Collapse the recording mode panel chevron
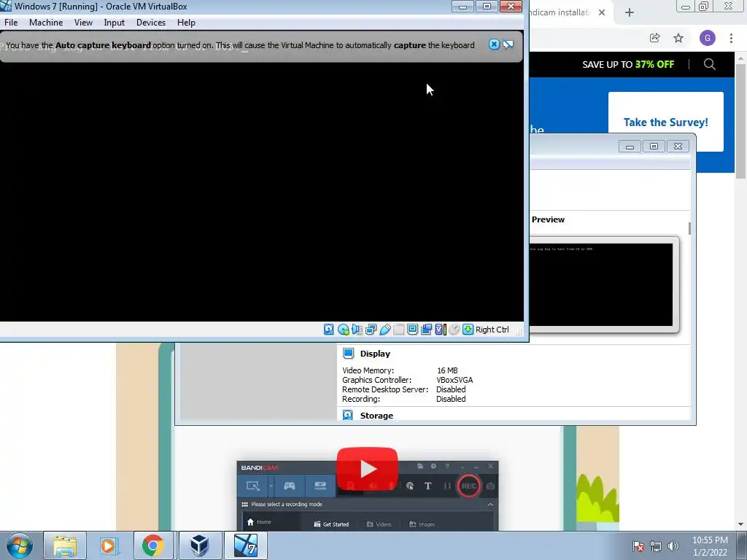Image resolution: width=747 pixels, height=560 pixels. [490, 505]
